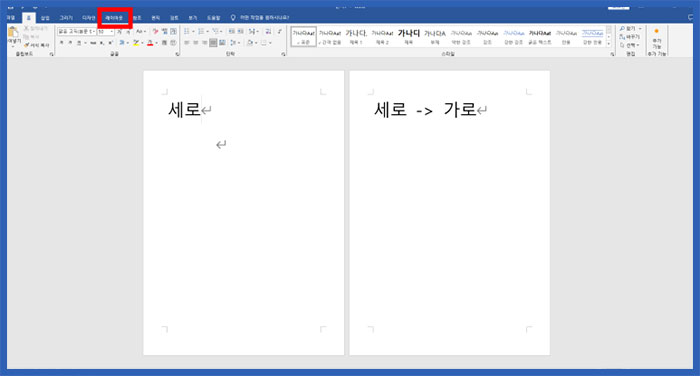Open the font size dropdown

pyautogui.click(x=112, y=32)
